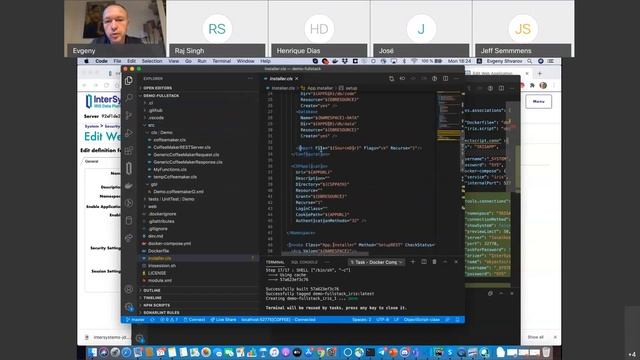The width and height of the screenshot is (640, 360).
Task: Click Open Changes icon in editor toolbar
Action: pyautogui.click(x=391, y=78)
